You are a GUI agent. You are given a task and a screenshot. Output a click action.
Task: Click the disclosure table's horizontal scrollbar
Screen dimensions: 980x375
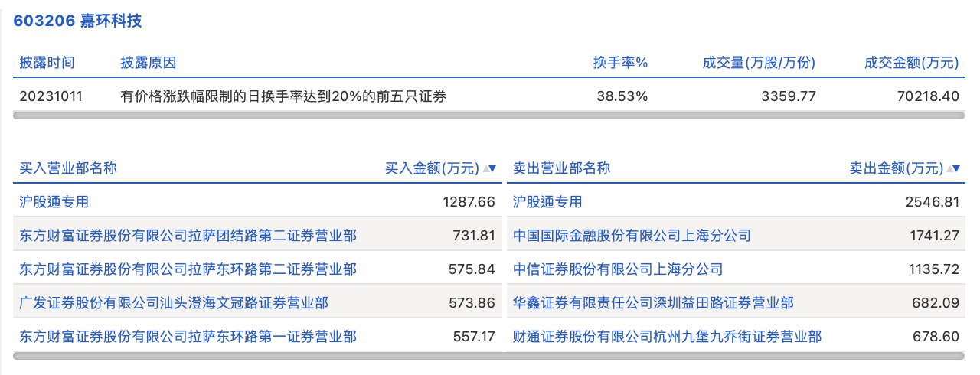(488, 116)
